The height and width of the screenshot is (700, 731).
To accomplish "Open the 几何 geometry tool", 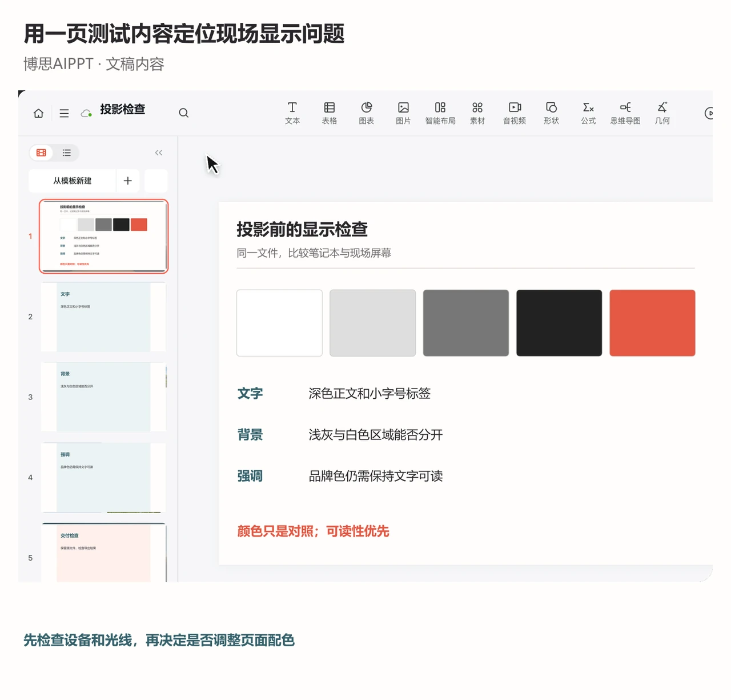I will (x=662, y=113).
